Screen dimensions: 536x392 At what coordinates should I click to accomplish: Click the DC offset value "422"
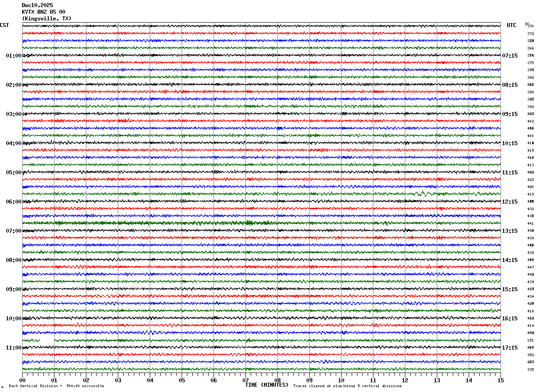(x=530, y=180)
